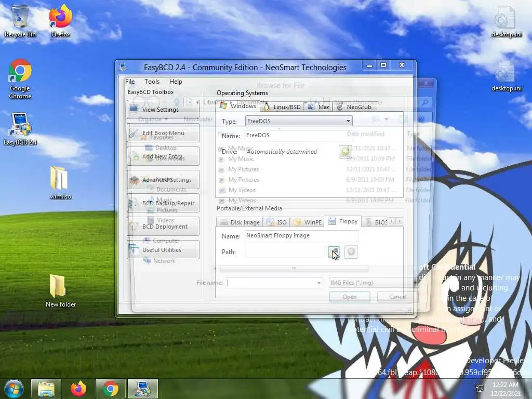Click the network icon in the system tray

pyautogui.click(x=480, y=389)
